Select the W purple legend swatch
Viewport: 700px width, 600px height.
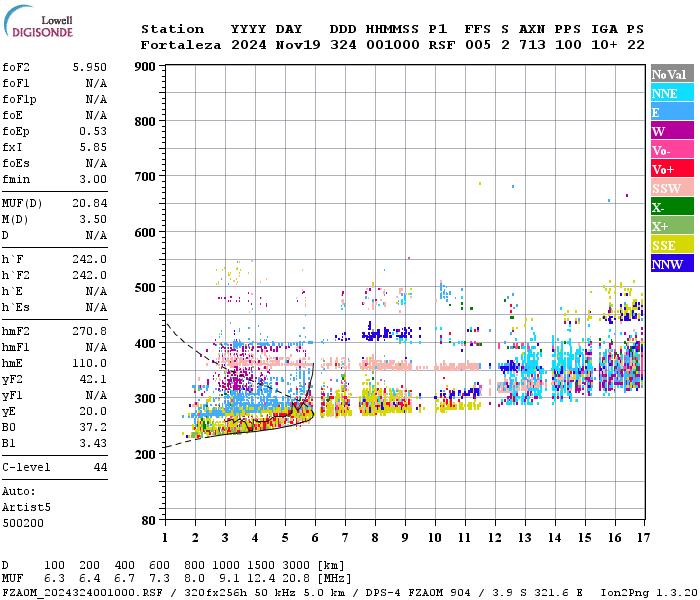(x=672, y=131)
